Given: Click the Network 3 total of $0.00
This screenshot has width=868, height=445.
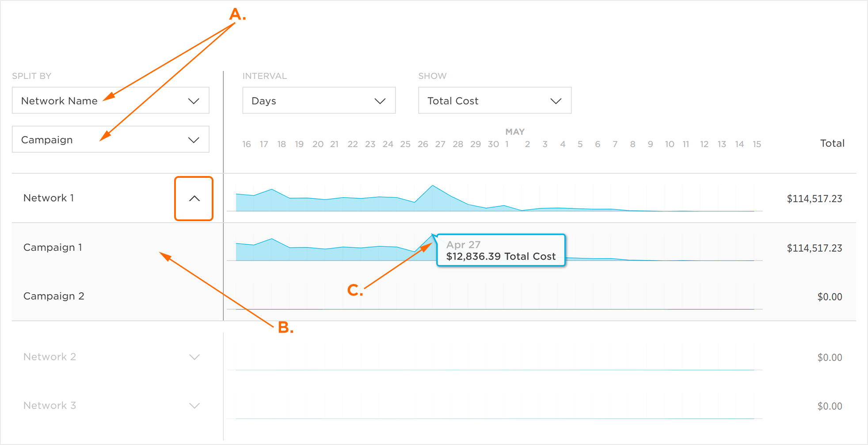Looking at the screenshot, I should pyautogui.click(x=830, y=406).
